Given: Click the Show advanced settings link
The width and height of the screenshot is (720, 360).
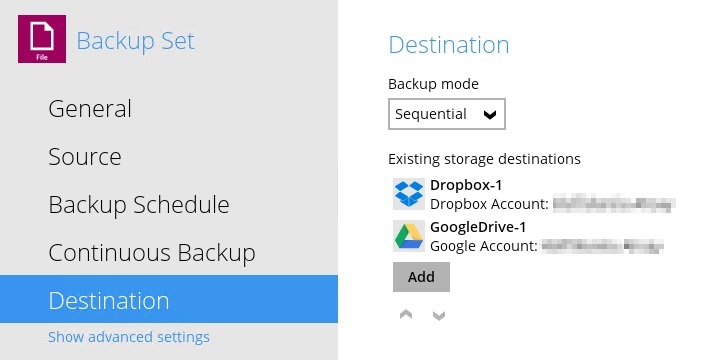Looking at the screenshot, I should pyautogui.click(x=129, y=337).
